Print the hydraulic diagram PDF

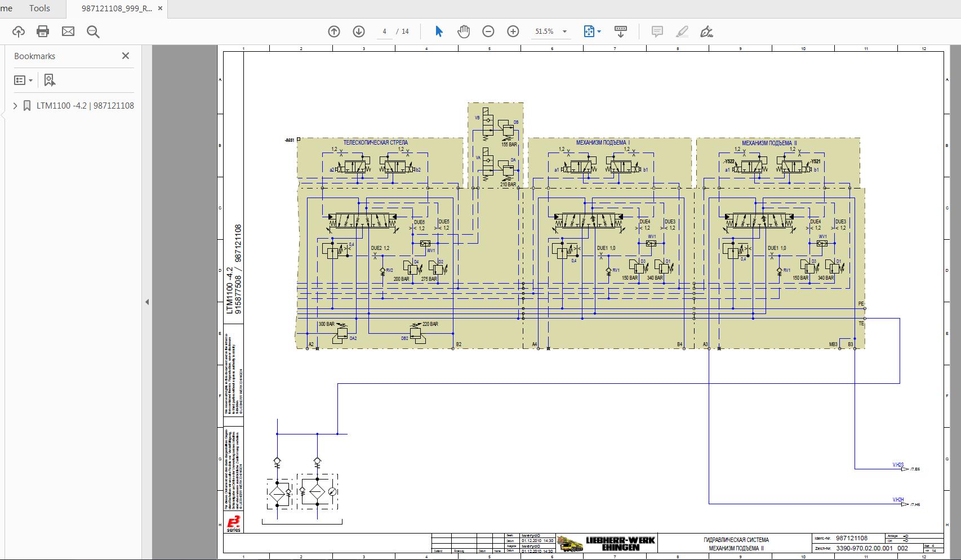click(43, 32)
